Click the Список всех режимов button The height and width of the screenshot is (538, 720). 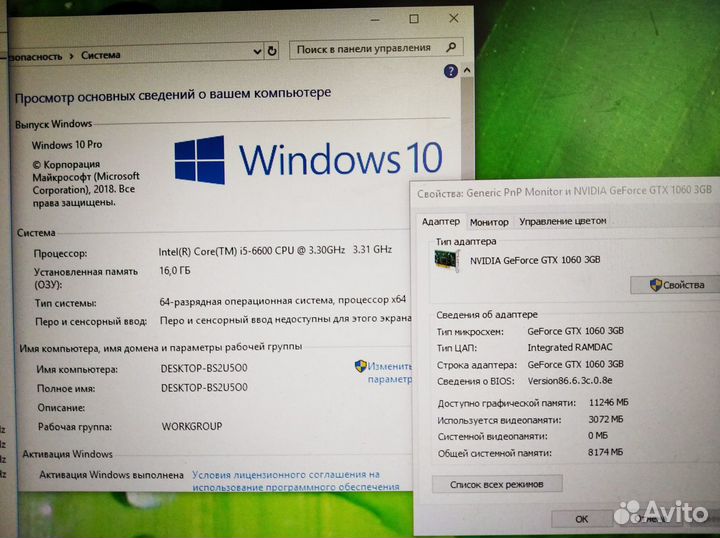click(497, 484)
